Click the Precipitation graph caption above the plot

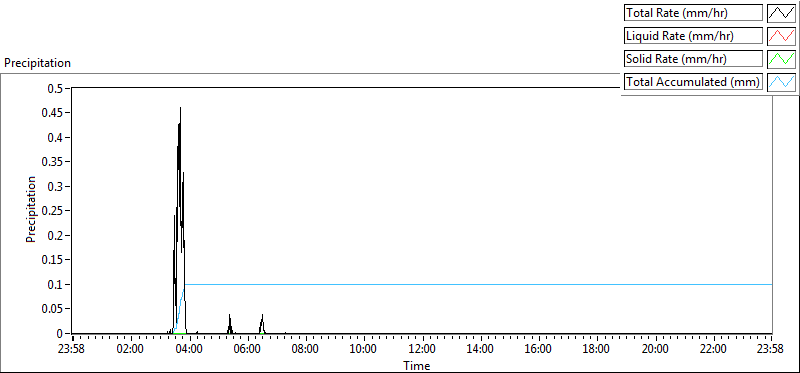[37, 63]
